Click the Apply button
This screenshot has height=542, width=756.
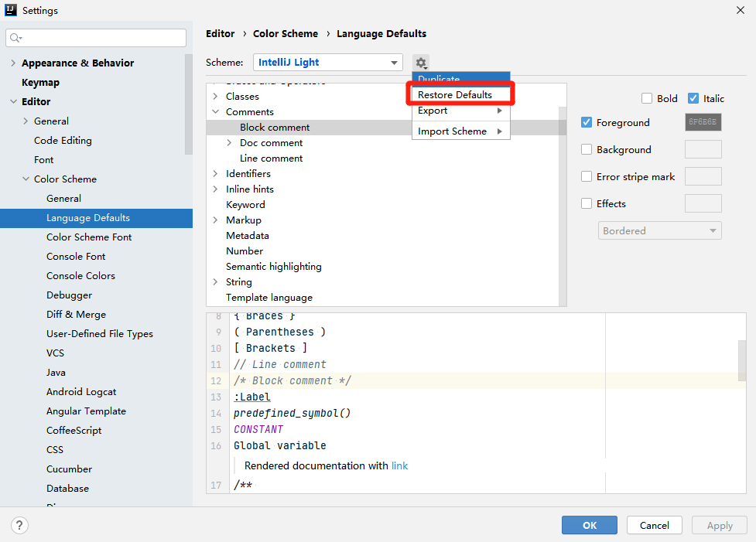coord(720,525)
